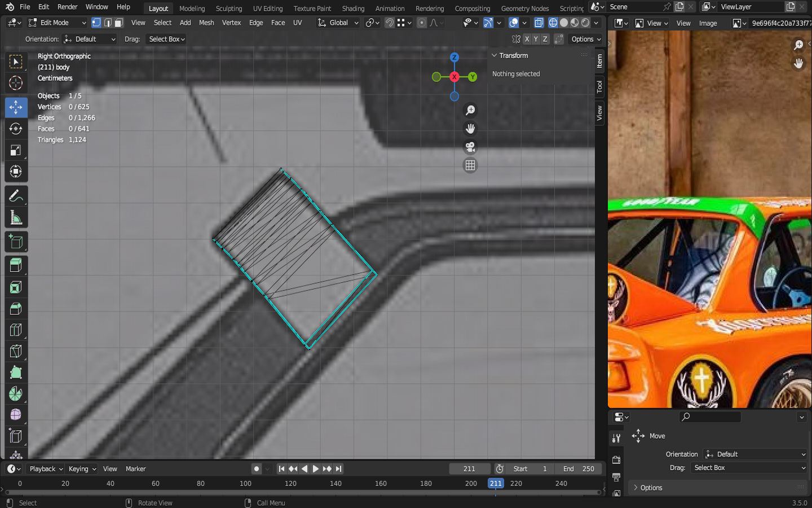
Task: Enable vertex select mode
Action: tap(96, 23)
